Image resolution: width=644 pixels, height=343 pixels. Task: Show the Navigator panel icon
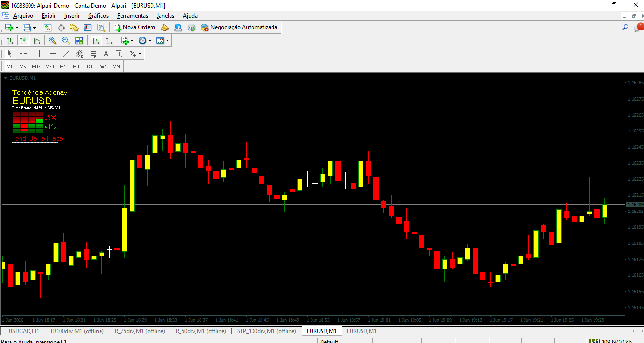pos(74,28)
